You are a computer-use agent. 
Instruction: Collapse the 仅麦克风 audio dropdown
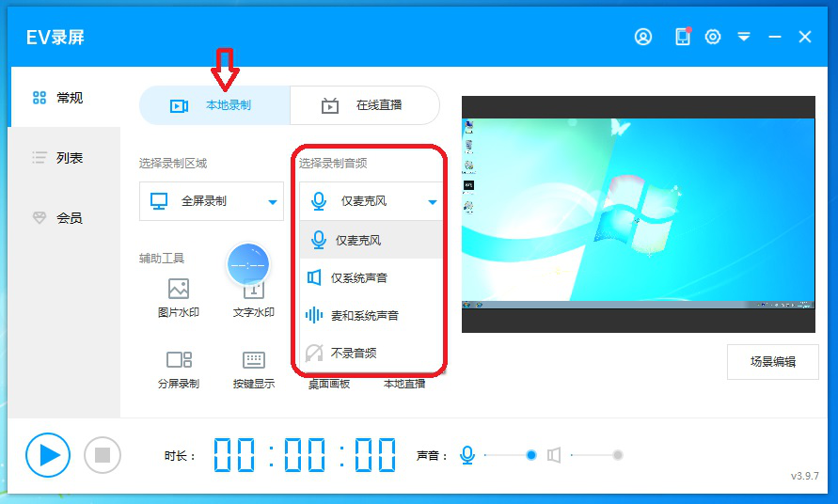coord(371,201)
